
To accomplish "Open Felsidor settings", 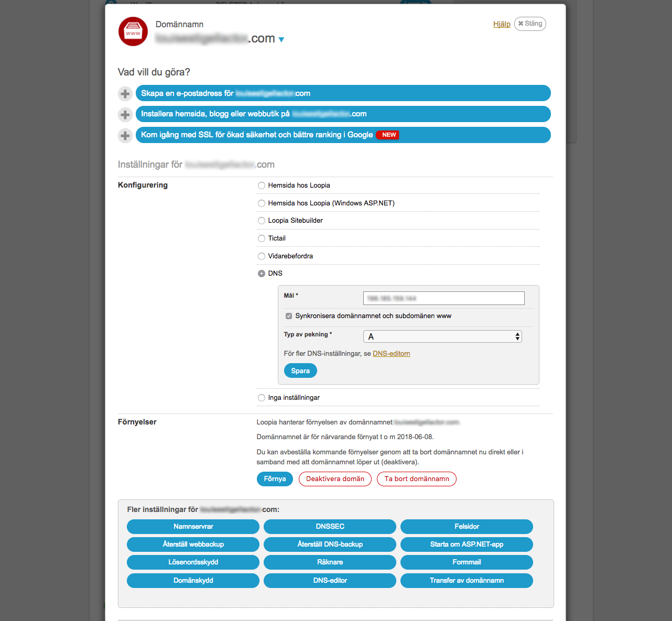I will [x=467, y=527].
